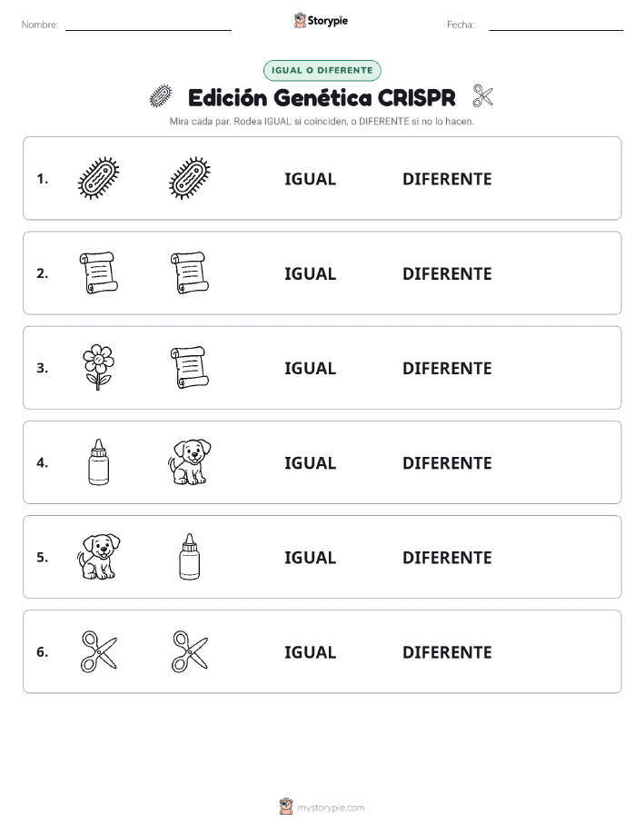Click the Storypie logo at top

click(321, 21)
